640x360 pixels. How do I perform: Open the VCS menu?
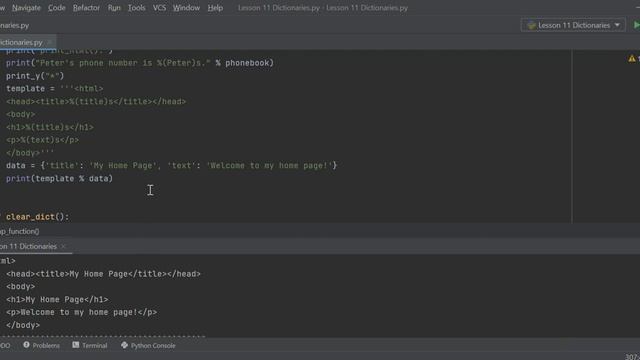(159, 8)
